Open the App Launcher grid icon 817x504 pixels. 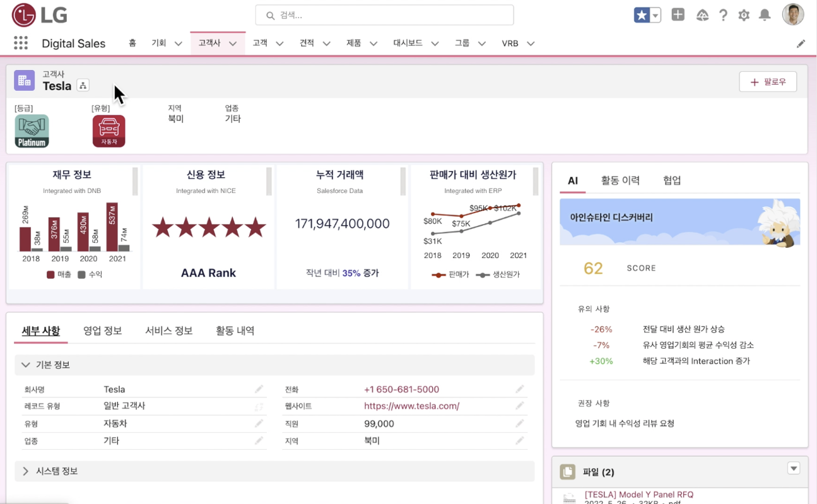click(x=21, y=43)
